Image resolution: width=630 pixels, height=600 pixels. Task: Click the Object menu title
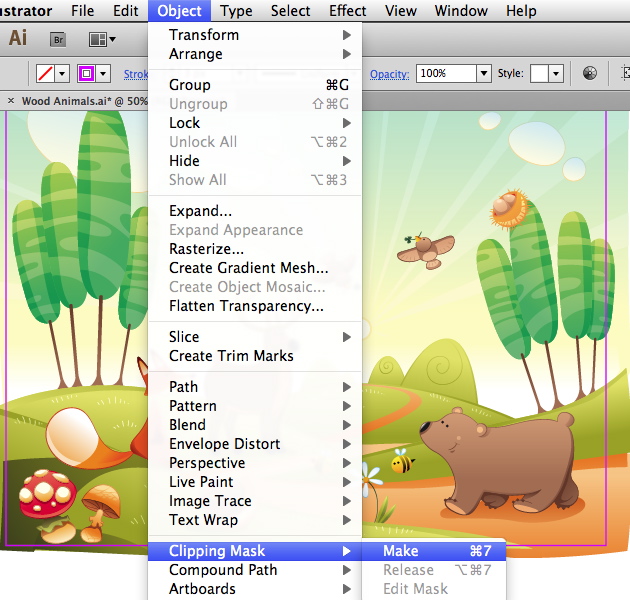click(179, 11)
